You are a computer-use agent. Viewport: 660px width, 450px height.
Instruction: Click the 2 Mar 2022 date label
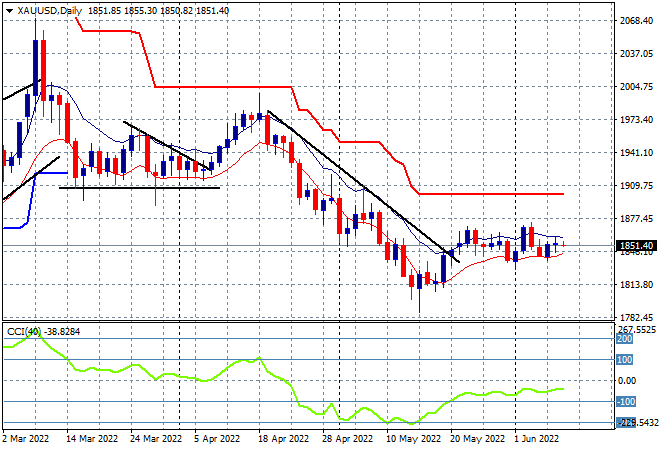click(x=25, y=439)
